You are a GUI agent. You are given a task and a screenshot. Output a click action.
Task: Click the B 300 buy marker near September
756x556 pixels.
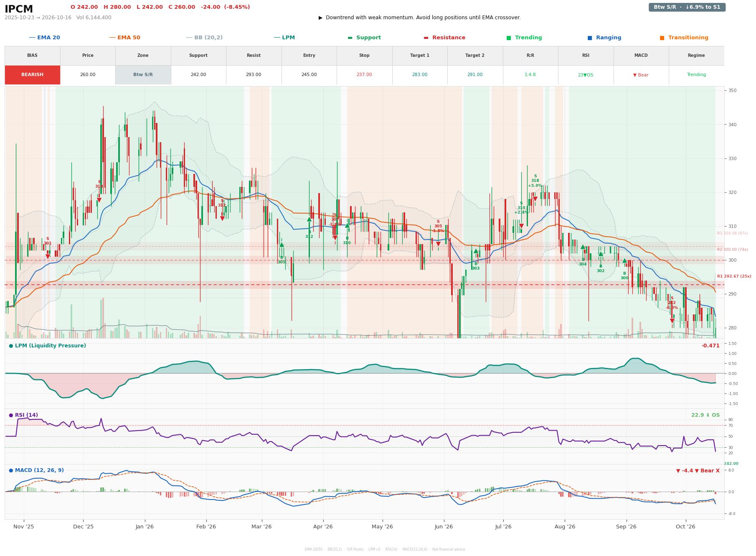pyautogui.click(x=624, y=261)
